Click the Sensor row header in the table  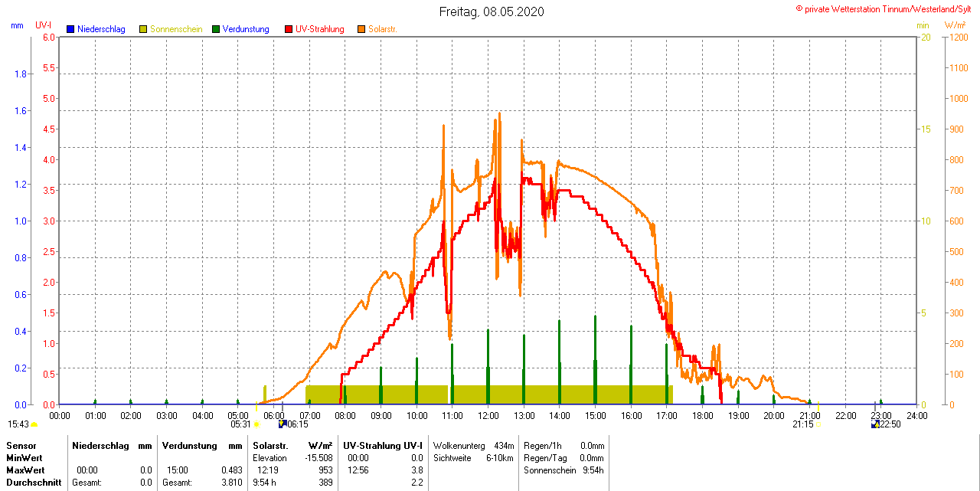tap(21, 446)
